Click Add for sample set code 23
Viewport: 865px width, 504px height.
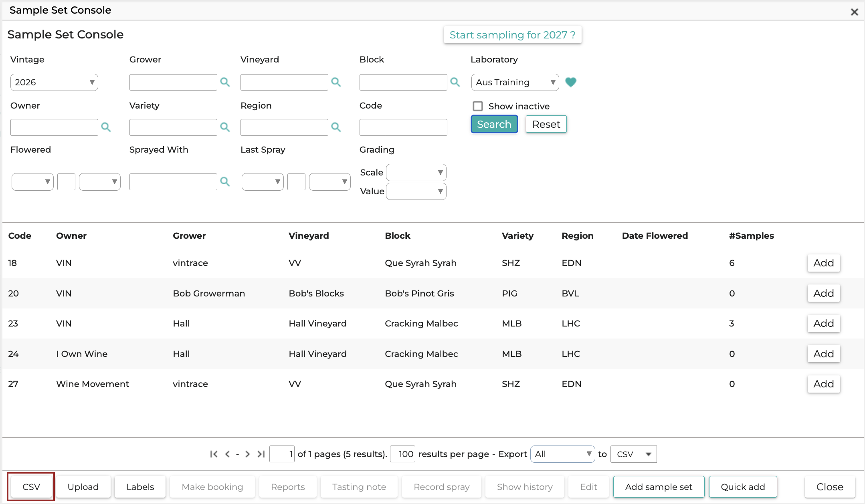[824, 323]
